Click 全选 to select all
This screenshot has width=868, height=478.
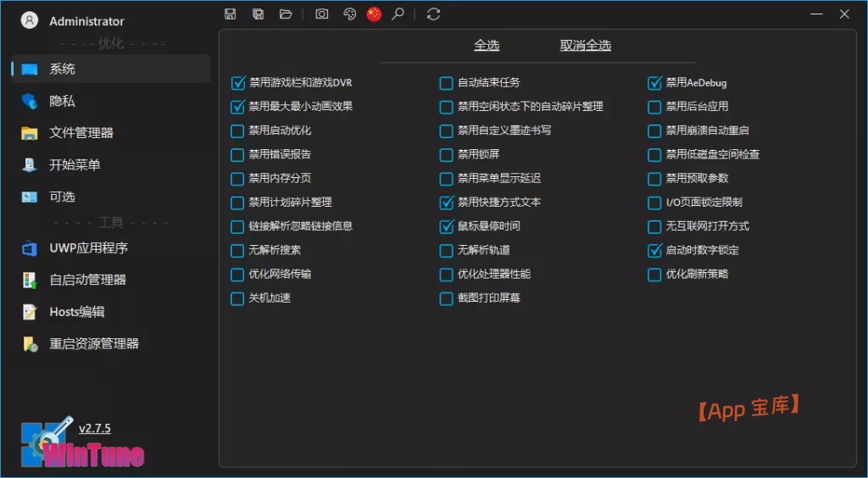coord(487,46)
